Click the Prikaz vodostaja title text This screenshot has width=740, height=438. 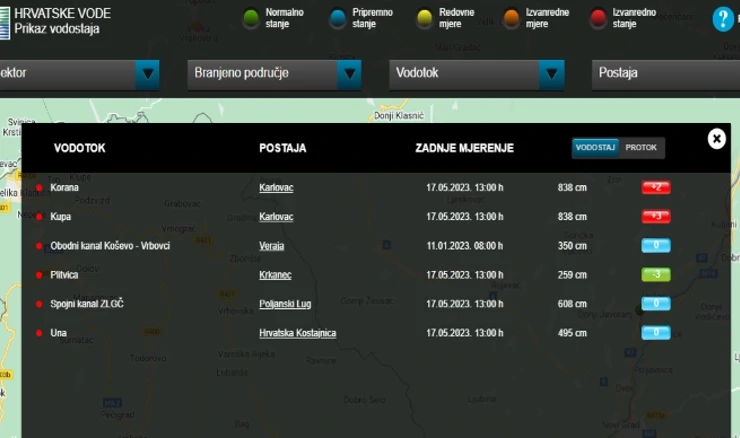[57, 29]
